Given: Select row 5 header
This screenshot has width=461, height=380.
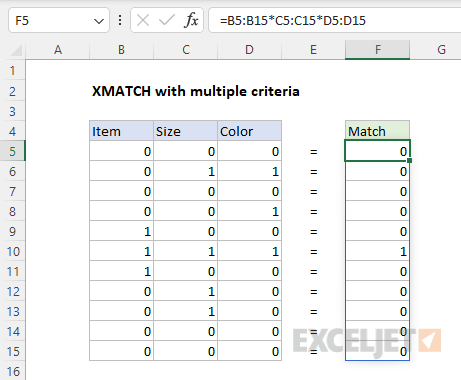Looking at the screenshot, I should tap(13, 151).
